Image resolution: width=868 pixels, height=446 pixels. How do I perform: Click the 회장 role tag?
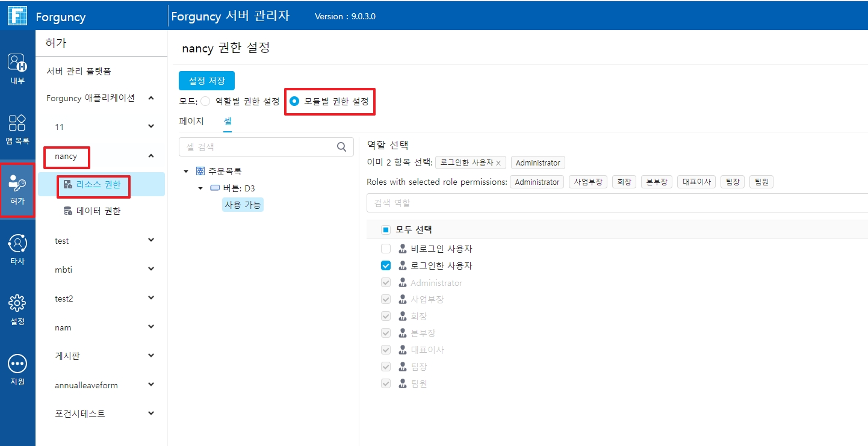click(x=624, y=182)
